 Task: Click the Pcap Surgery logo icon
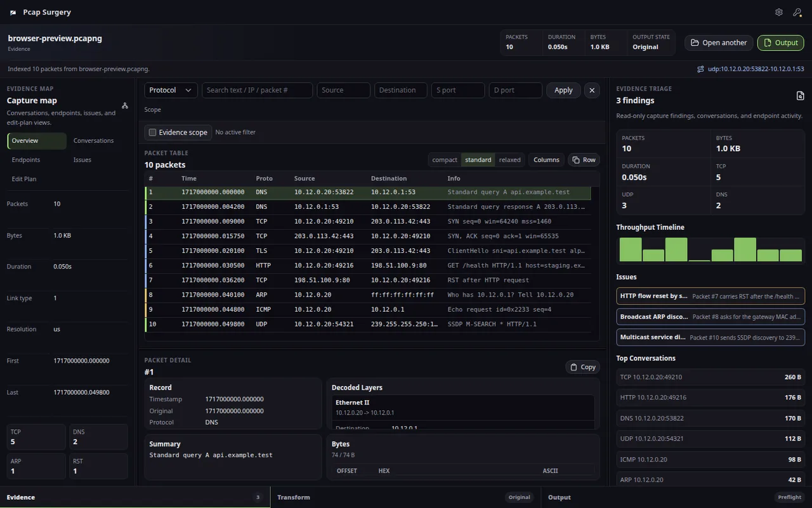point(13,12)
